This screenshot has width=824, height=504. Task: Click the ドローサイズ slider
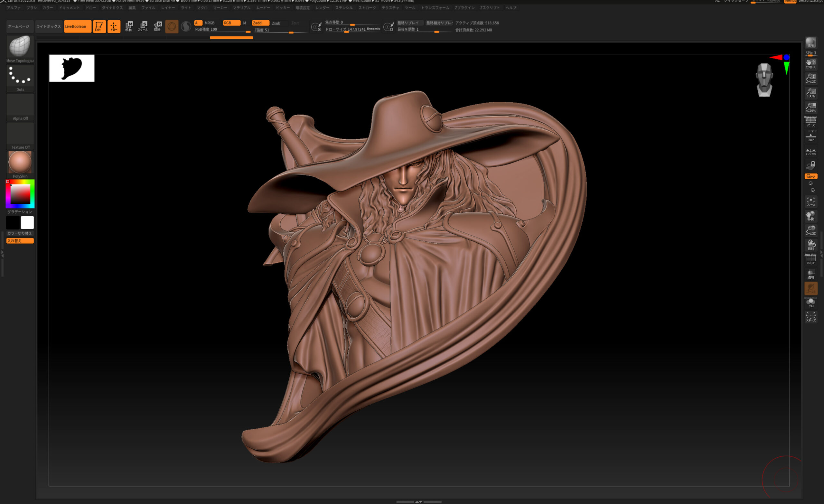click(352, 29)
